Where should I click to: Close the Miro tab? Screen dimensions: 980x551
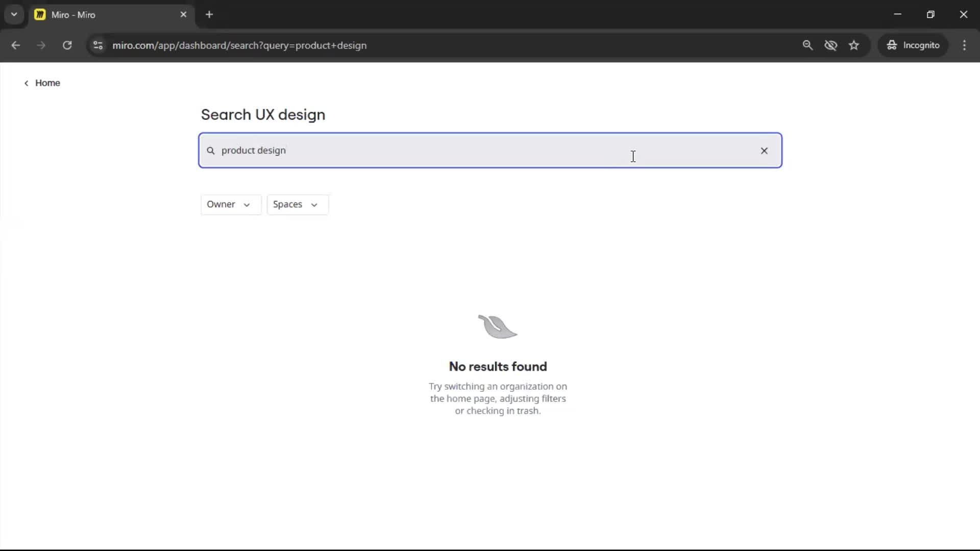[x=183, y=14]
